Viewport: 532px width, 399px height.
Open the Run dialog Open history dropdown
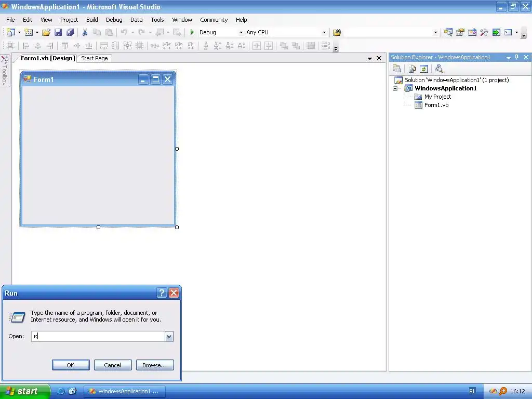[x=169, y=336]
